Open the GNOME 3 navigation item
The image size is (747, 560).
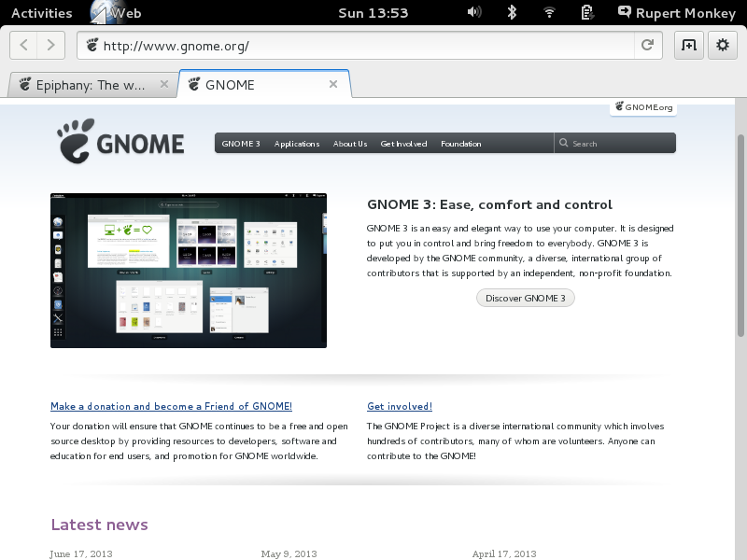(x=241, y=144)
